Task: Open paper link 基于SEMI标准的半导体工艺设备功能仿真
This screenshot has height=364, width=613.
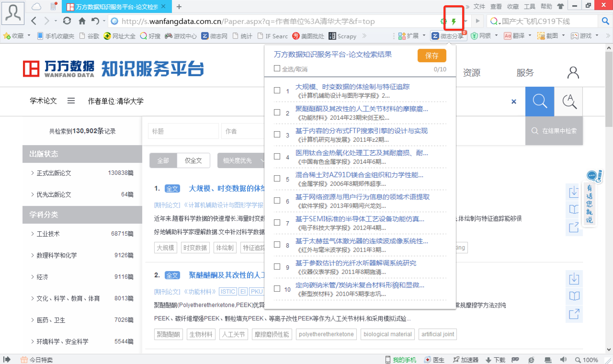Action: [359, 219]
